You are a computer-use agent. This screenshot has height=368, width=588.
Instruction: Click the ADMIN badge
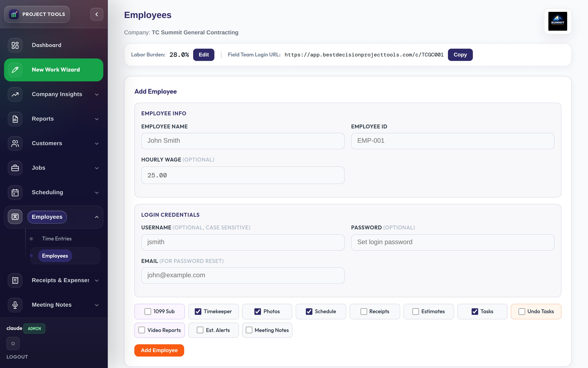point(34,329)
